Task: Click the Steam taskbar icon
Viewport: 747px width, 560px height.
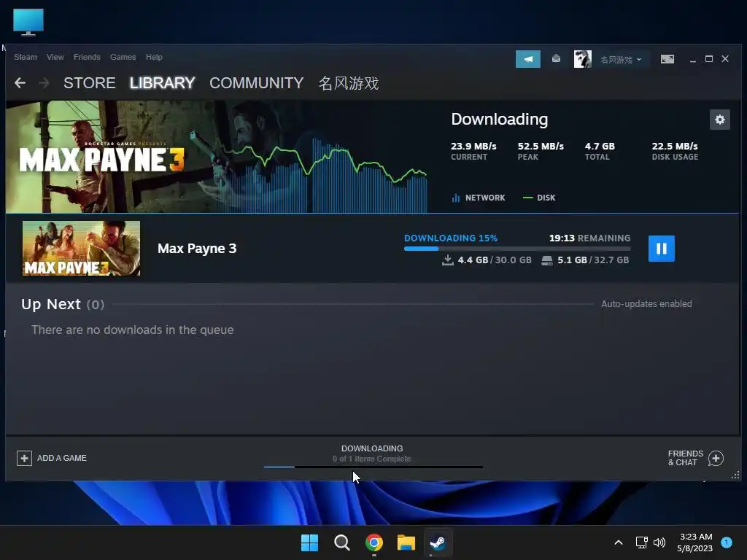Action: (438, 542)
